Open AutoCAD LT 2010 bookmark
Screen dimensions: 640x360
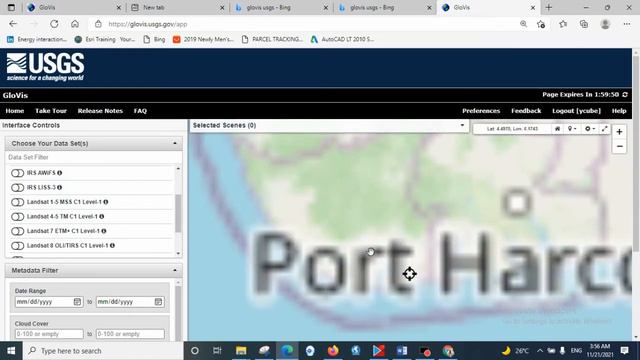click(342, 39)
